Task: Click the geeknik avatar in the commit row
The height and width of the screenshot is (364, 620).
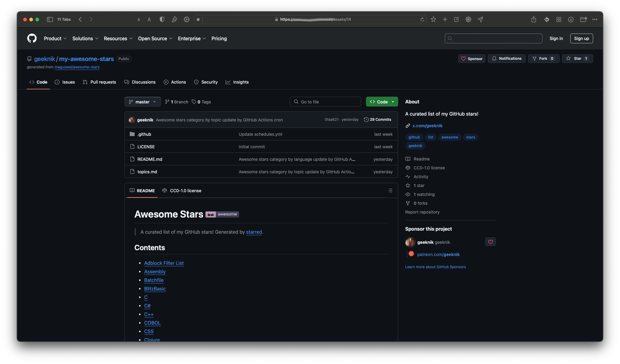Action: click(x=132, y=120)
